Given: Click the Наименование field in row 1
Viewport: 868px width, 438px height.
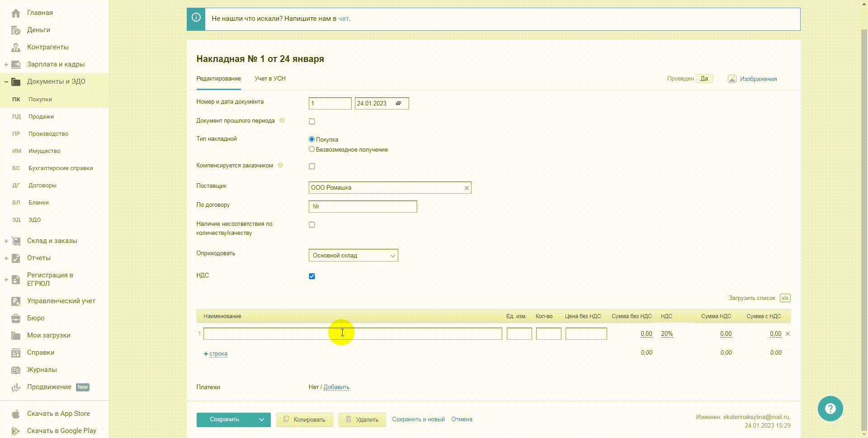Looking at the screenshot, I should (353, 334).
